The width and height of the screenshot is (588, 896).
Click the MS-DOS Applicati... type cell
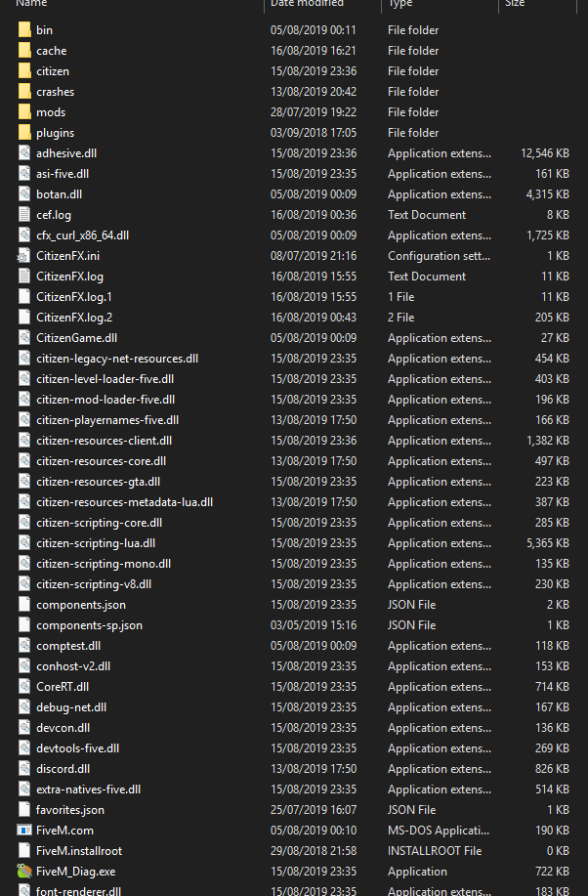tap(439, 831)
